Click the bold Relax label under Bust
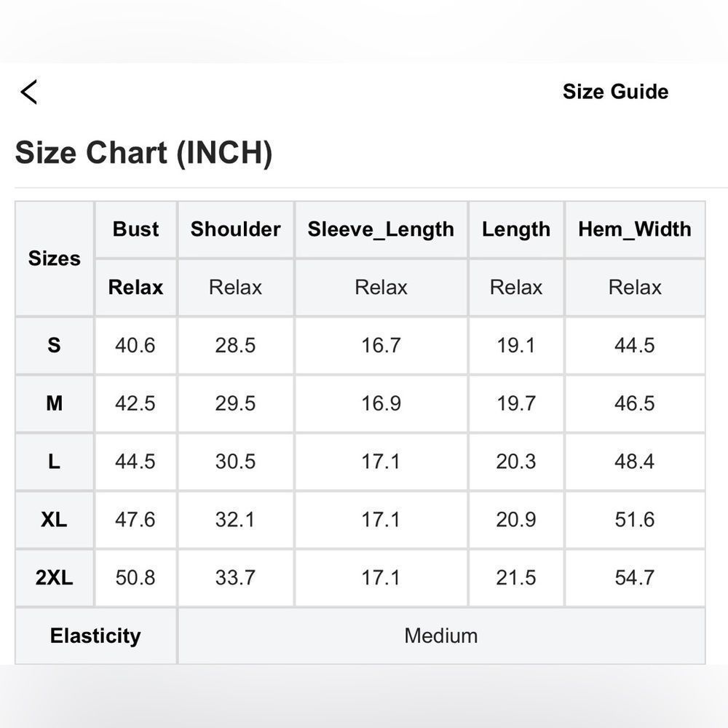Image resolution: width=728 pixels, height=728 pixels. coord(135,288)
